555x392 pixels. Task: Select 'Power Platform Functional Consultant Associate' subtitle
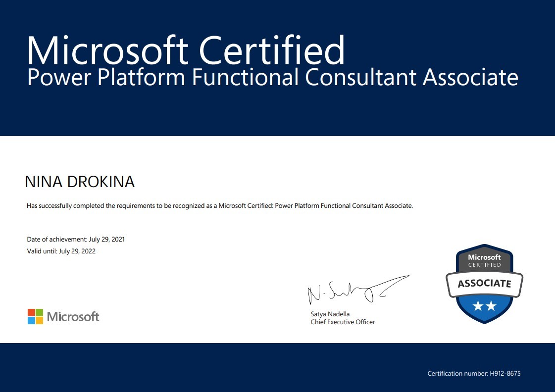[x=272, y=77]
